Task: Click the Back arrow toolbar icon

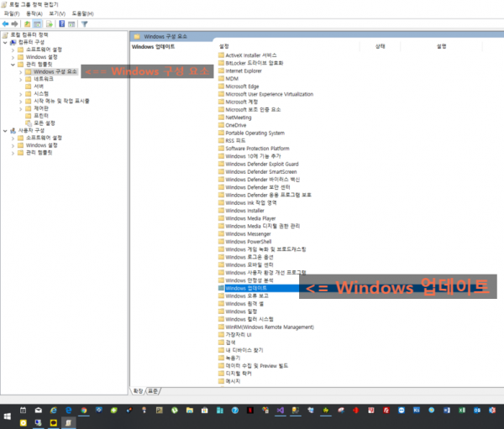Action: click(x=5, y=24)
